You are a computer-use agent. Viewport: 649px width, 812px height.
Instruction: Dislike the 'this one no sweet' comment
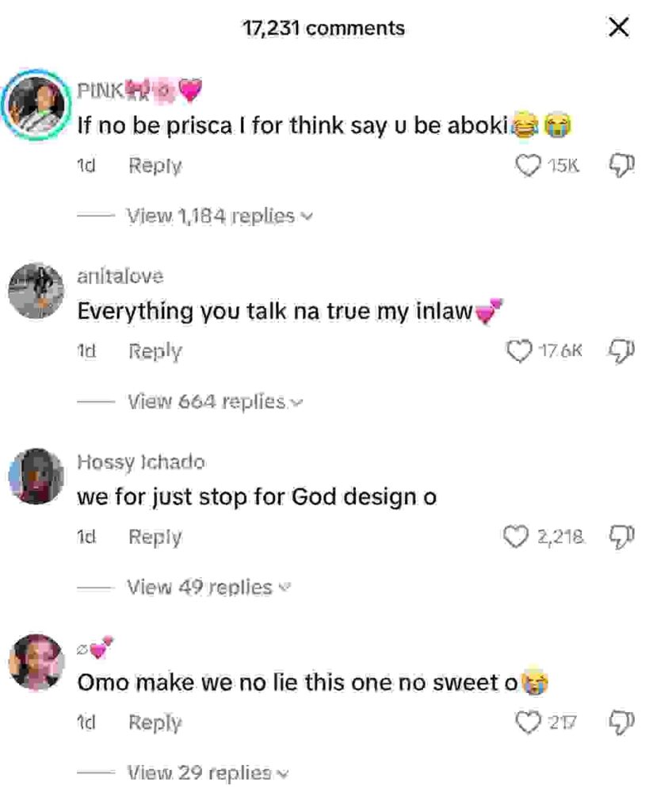point(619,722)
